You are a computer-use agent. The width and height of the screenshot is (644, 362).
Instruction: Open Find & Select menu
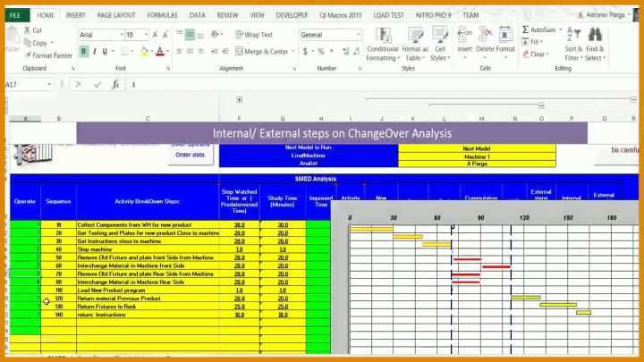595,45
